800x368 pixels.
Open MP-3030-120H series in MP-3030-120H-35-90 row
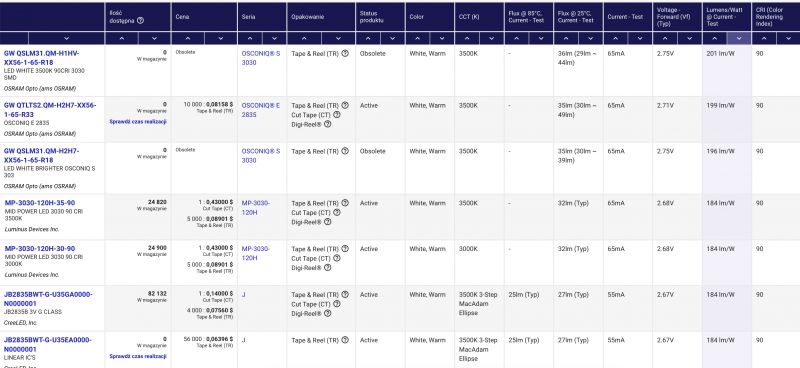pyautogui.click(x=256, y=208)
